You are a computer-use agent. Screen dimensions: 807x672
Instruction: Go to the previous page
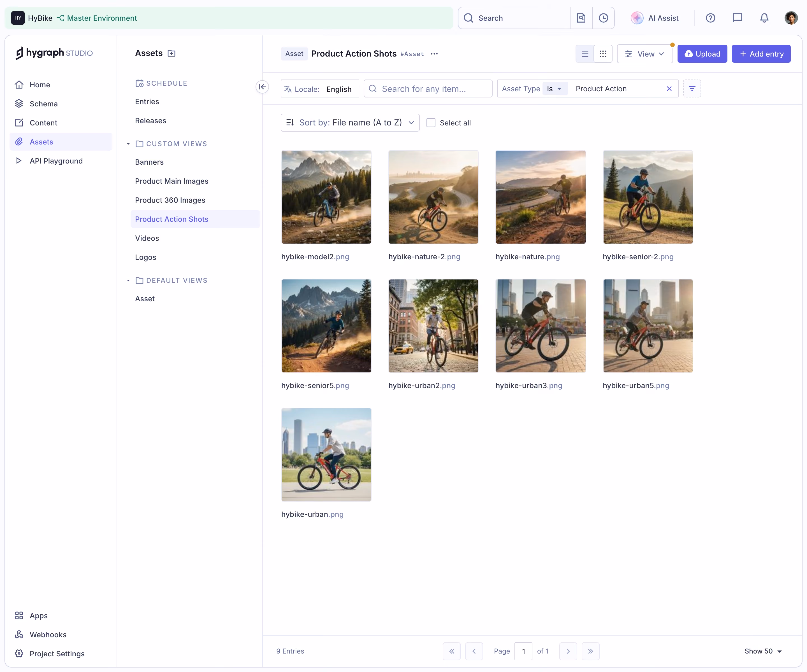[x=474, y=651]
